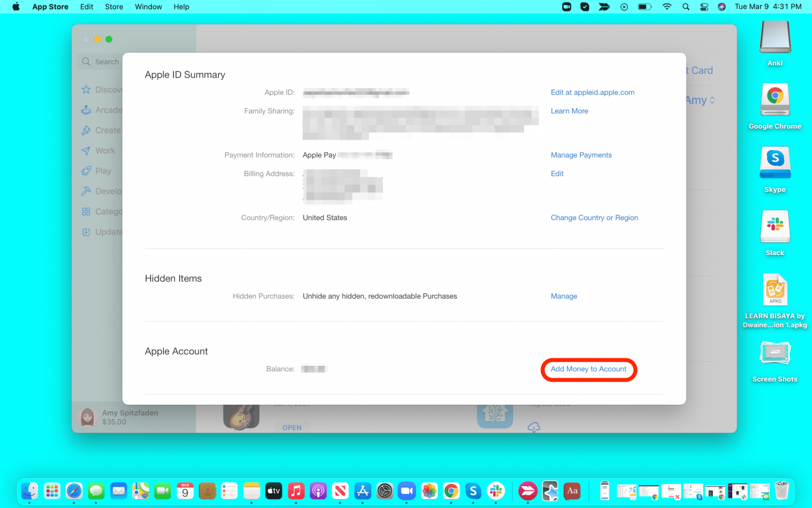Open Learn More for Family Sharing
The width and height of the screenshot is (812, 508).
click(569, 111)
